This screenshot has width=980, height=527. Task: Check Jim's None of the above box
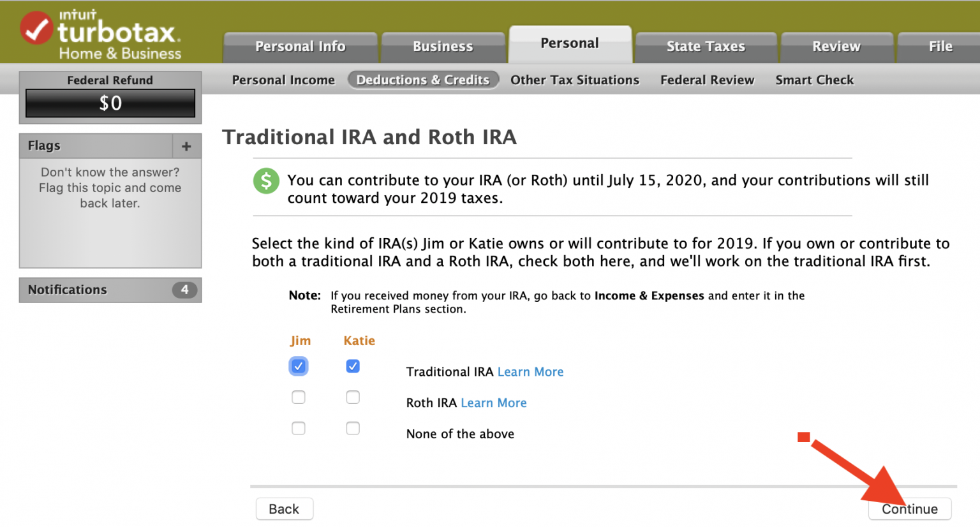pyautogui.click(x=298, y=428)
